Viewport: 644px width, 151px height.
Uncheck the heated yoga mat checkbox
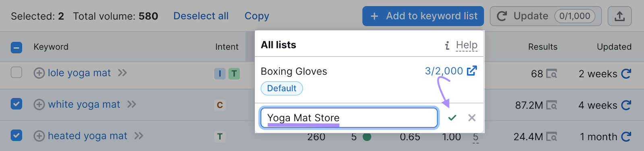(x=17, y=135)
